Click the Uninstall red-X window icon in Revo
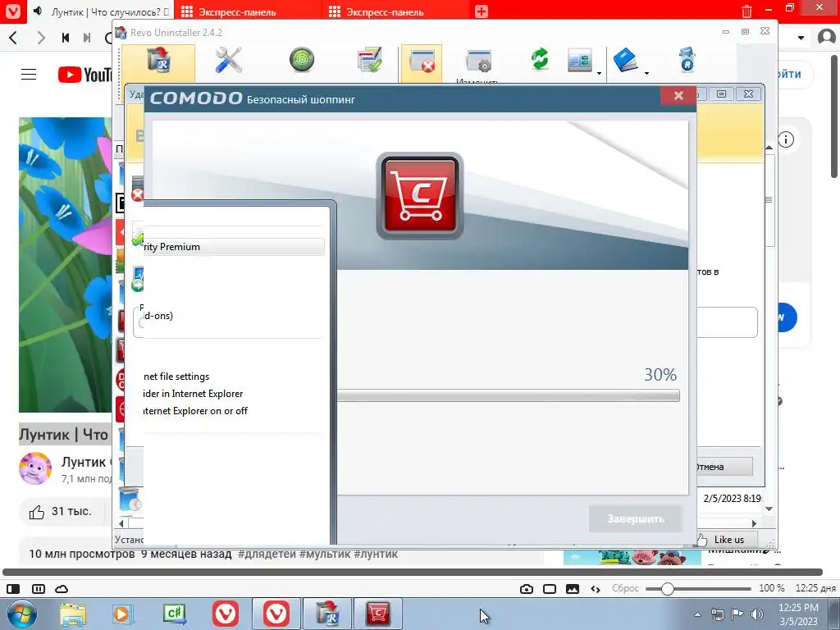 (x=422, y=61)
